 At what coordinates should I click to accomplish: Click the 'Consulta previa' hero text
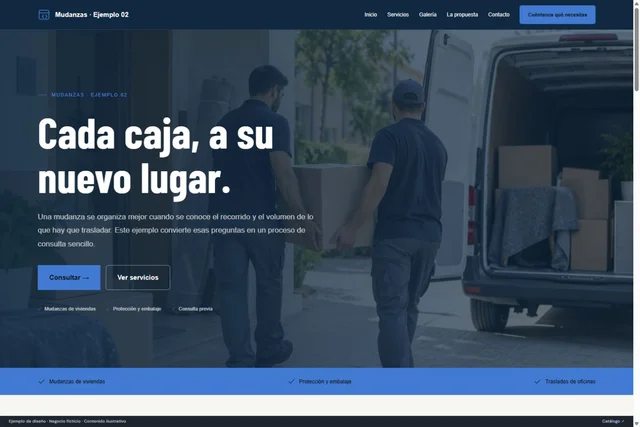coord(196,309)
